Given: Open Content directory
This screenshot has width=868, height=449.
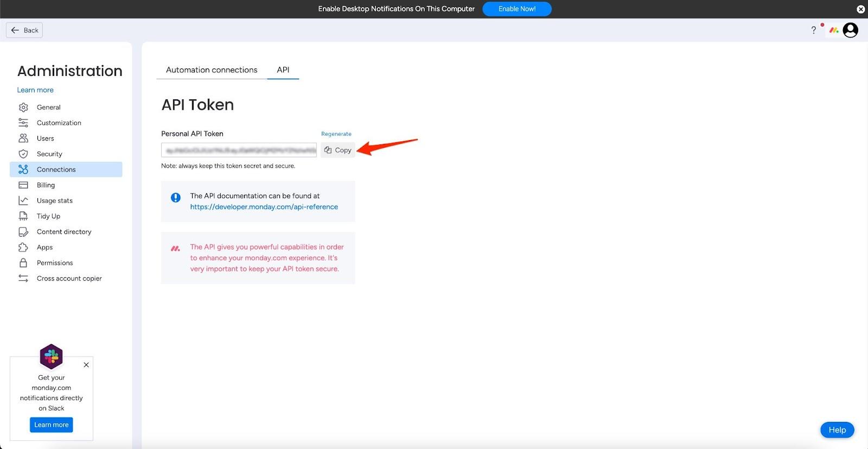Looking at the screenshot, I should coord(66,232).
